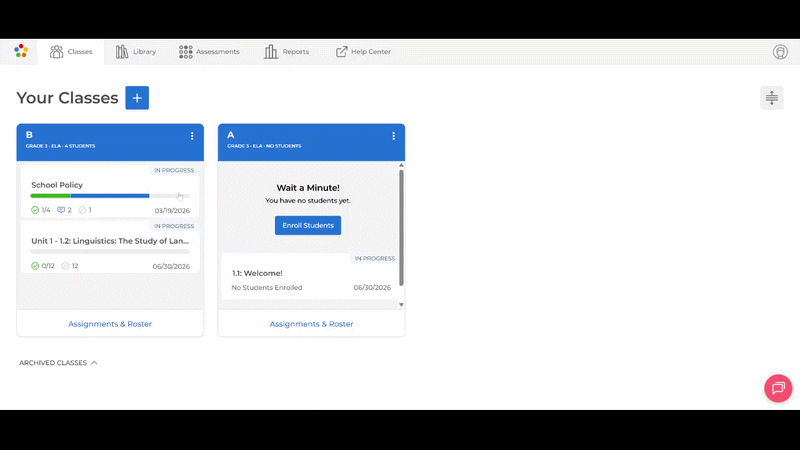Open the Assessments tab
This screenshot has height=450, width=800.
coord(209,52)
